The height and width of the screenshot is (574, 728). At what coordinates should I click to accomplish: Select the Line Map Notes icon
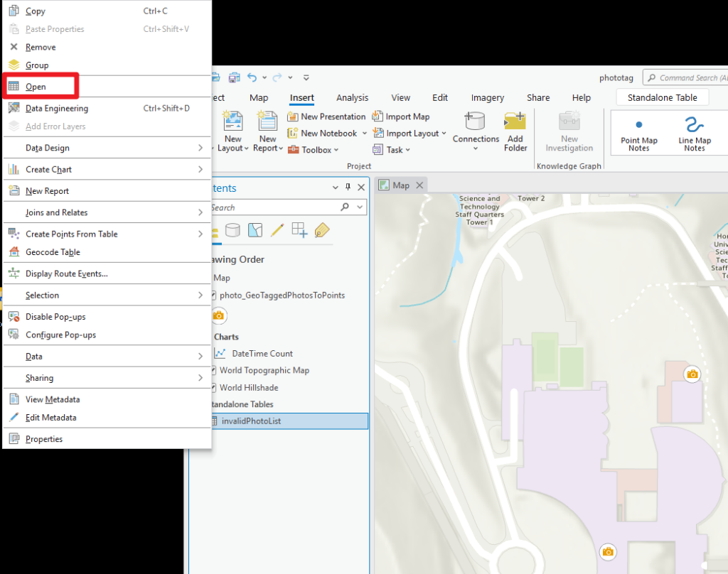pos(694,124)
